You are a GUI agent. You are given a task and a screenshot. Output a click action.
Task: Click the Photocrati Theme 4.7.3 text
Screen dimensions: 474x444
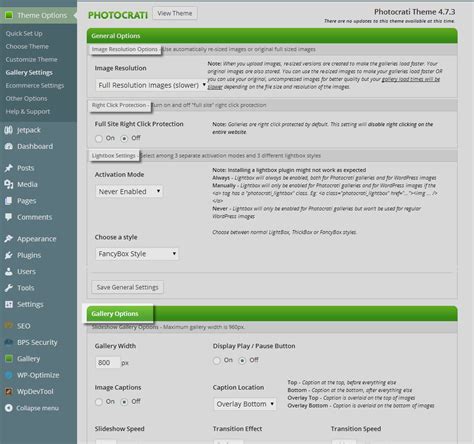[414, 12]
